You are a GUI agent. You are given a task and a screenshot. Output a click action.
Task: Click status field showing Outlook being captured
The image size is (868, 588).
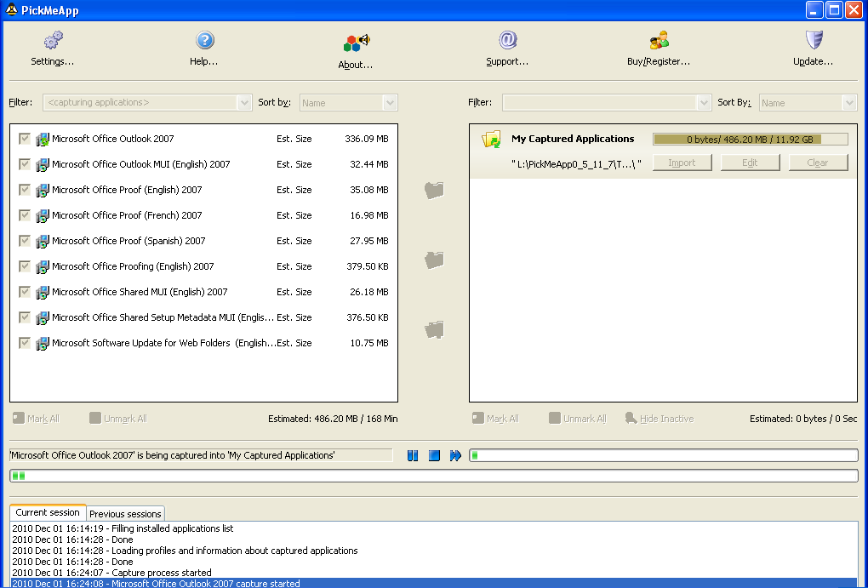point(201,455)
